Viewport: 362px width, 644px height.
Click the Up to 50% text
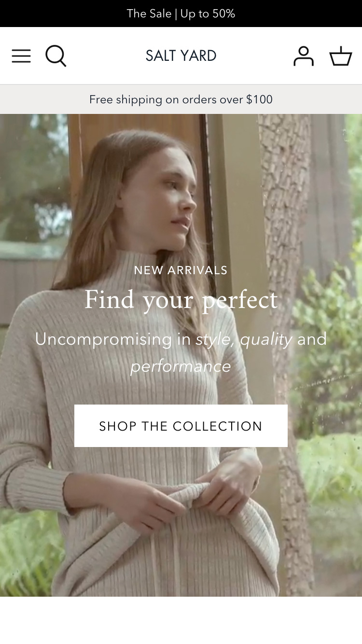(208, 14)
